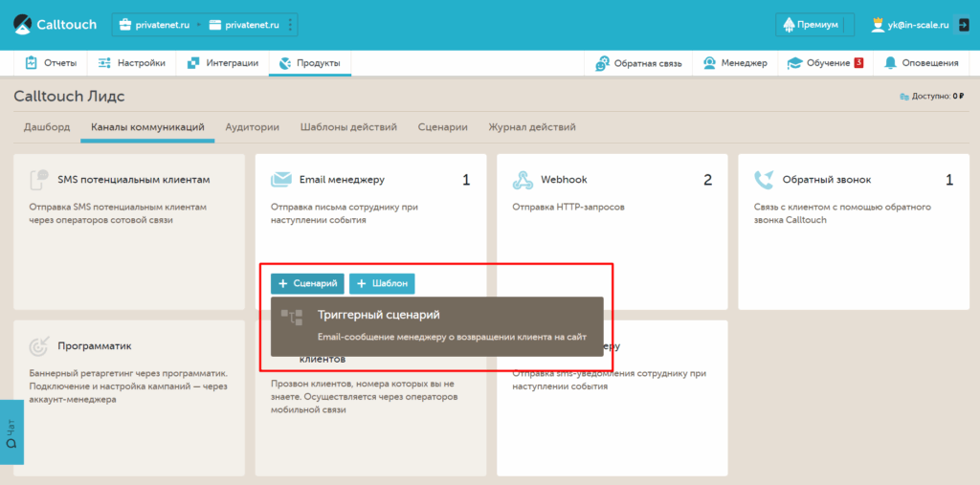
Task: Click the Обратный звонок phone icon
Action: (x=764, y=180)
